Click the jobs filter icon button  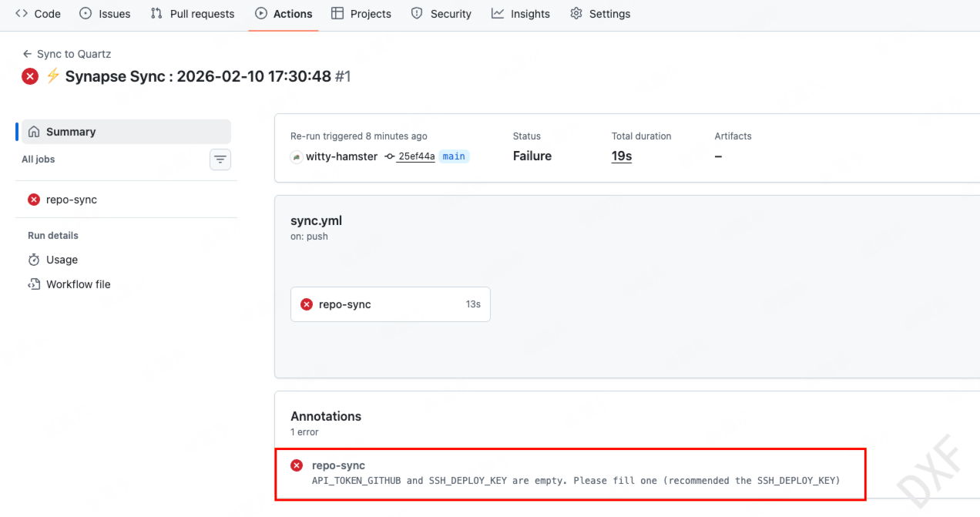[220, 159]
